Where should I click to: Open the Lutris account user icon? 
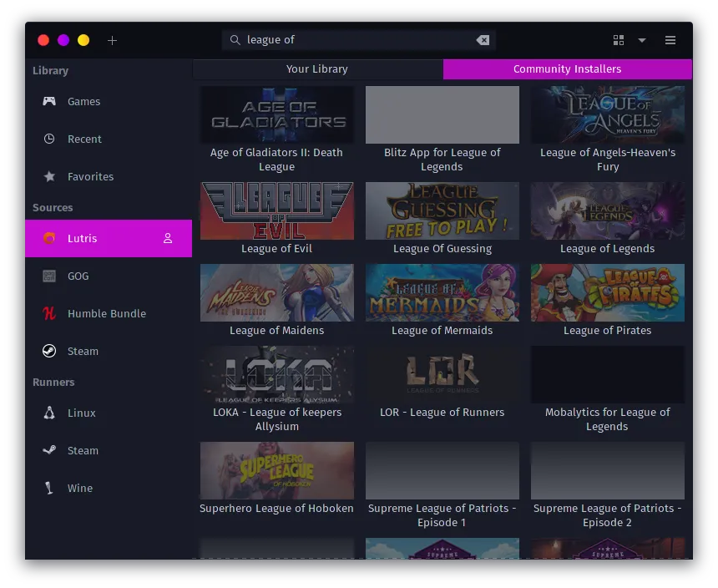coord(168,238)
